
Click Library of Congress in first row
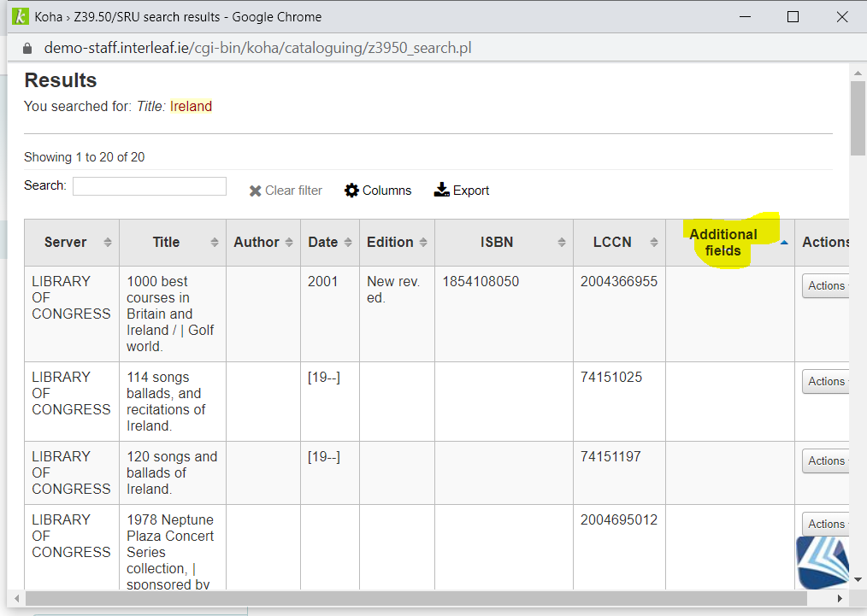[x=71, y=297]
